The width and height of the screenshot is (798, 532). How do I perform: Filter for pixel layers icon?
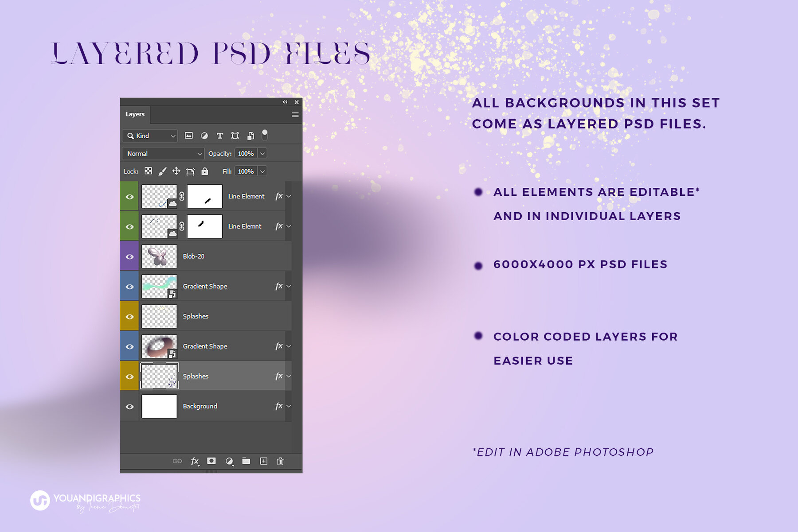click(x=189, y=136)
